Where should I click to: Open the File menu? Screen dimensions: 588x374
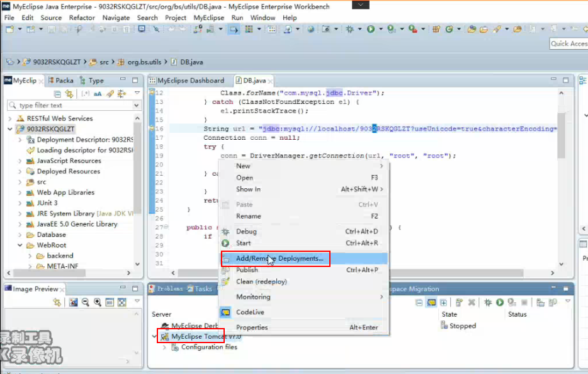[x=9, y=18]
